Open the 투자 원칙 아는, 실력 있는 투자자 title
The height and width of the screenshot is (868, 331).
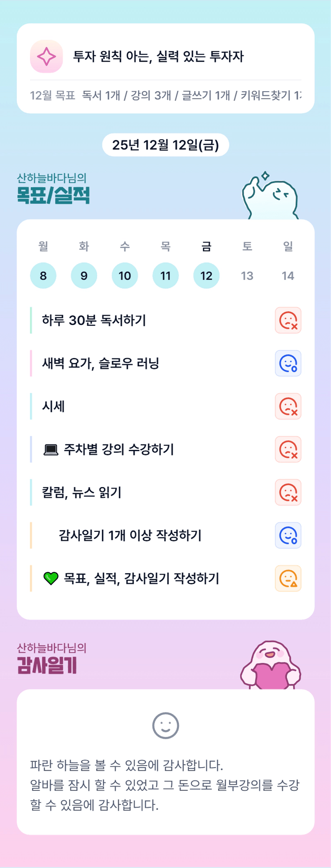coord(158,56)
